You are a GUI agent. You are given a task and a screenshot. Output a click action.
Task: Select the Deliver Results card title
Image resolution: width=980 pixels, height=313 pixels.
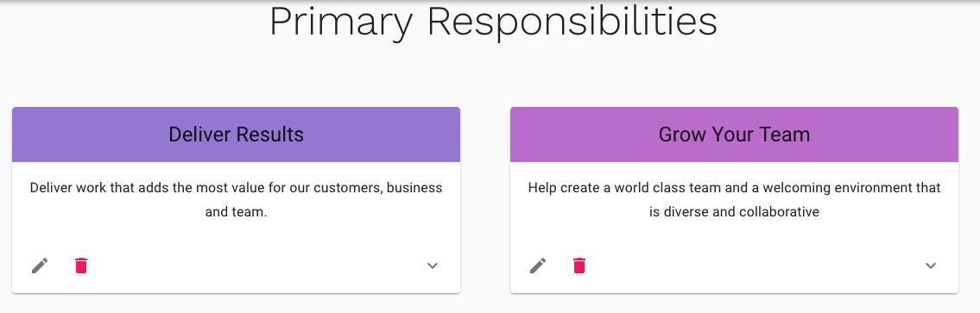[x=237, y=135]
